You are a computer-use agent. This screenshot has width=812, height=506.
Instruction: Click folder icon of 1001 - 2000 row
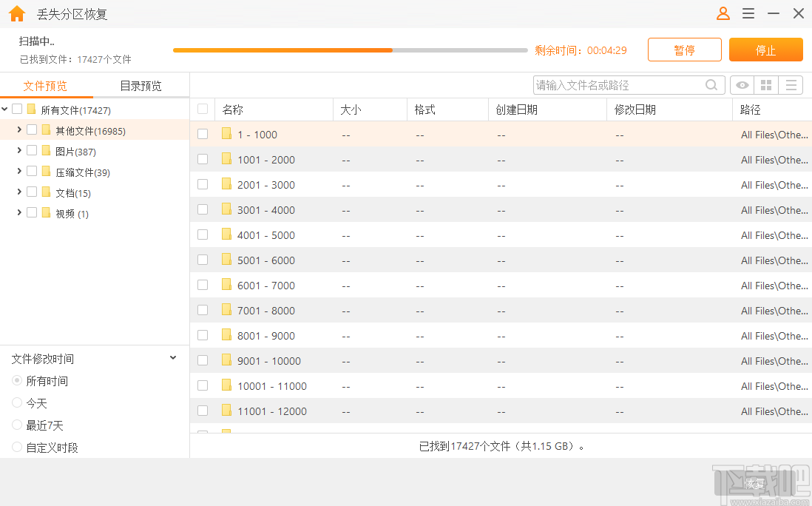[227, 159]
